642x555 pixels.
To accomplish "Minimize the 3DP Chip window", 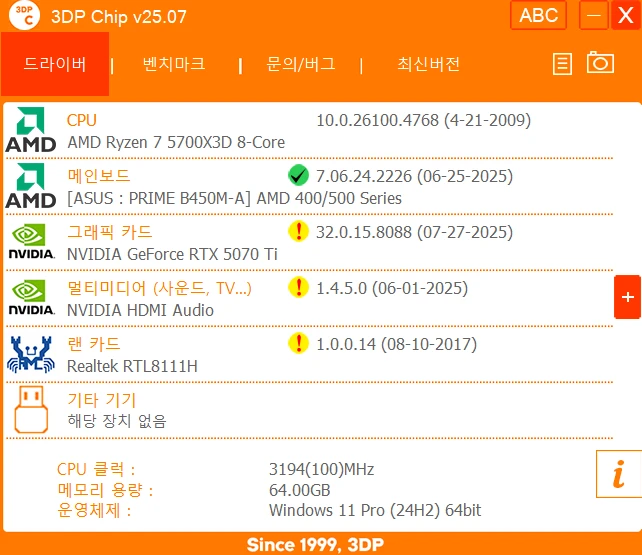I will [594, 16].
